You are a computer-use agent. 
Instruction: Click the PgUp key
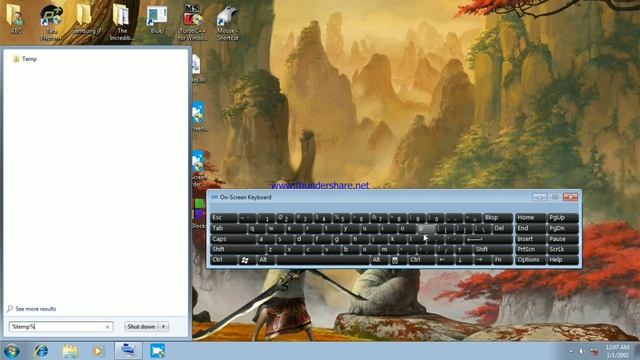(x=562, y=218)
